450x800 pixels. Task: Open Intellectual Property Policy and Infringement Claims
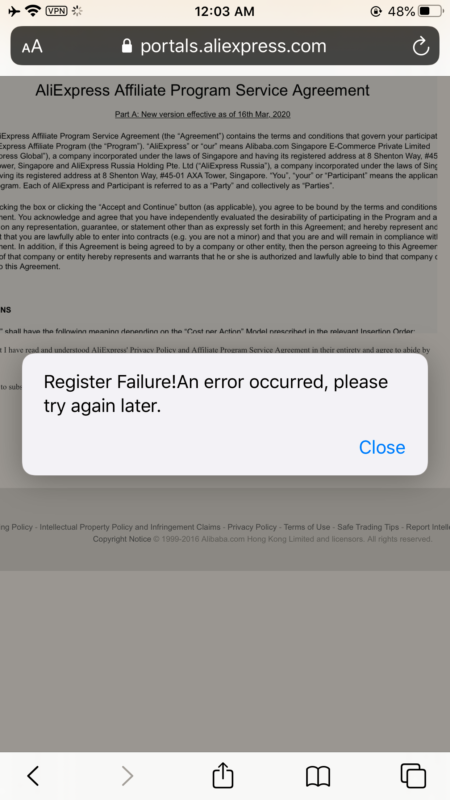(130, 527)
